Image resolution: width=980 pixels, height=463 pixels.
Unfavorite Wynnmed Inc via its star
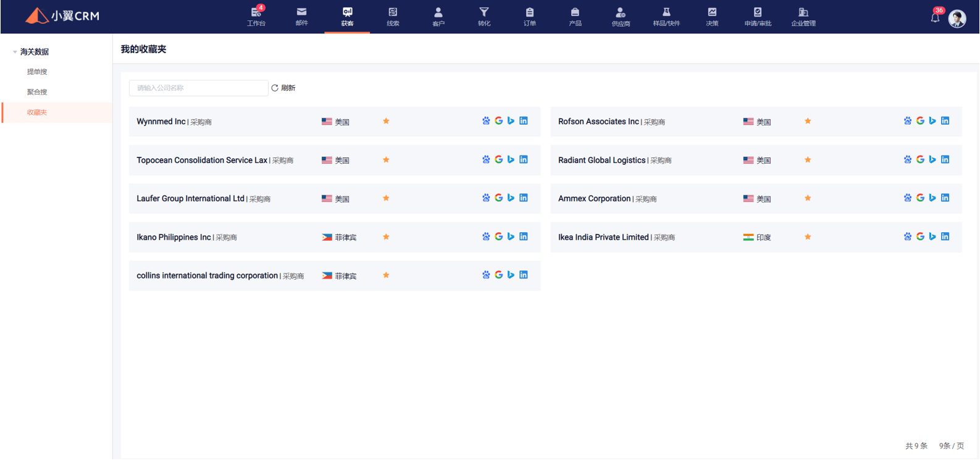(x=386, y=121)
